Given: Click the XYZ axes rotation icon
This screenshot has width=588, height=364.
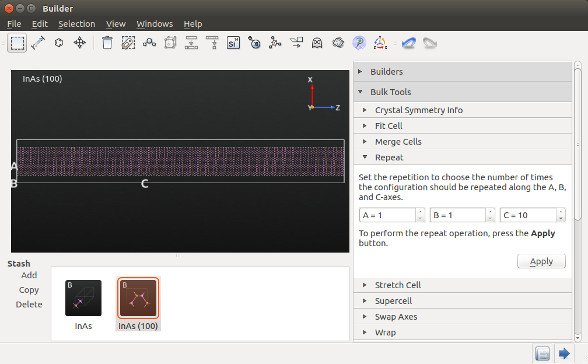Looking at the screenshot, I should tap(380, 43).
